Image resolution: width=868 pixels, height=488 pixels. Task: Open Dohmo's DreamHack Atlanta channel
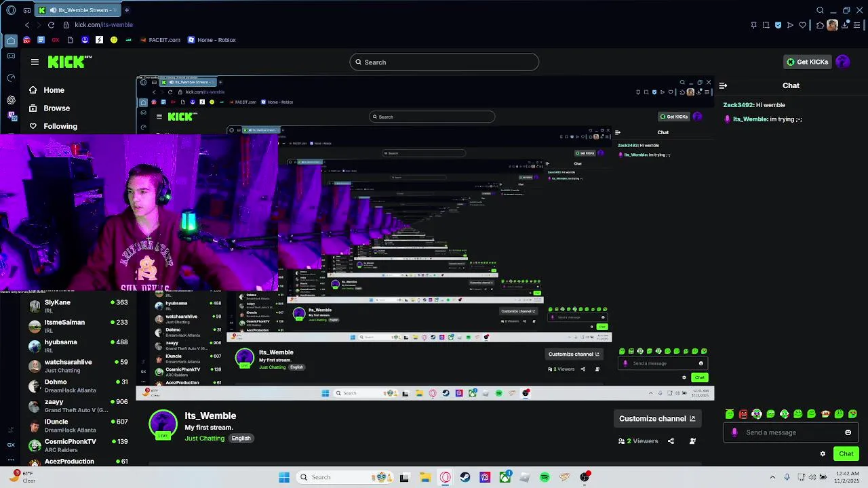(78, 386)
